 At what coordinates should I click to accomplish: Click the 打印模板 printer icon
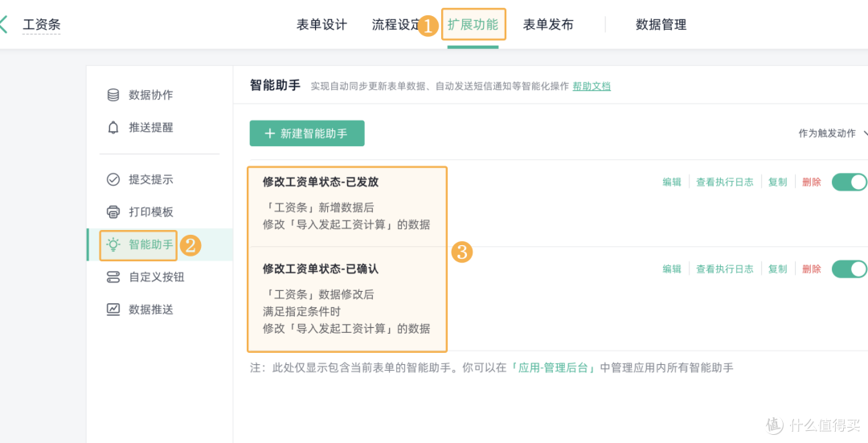(x=113, y=211)
